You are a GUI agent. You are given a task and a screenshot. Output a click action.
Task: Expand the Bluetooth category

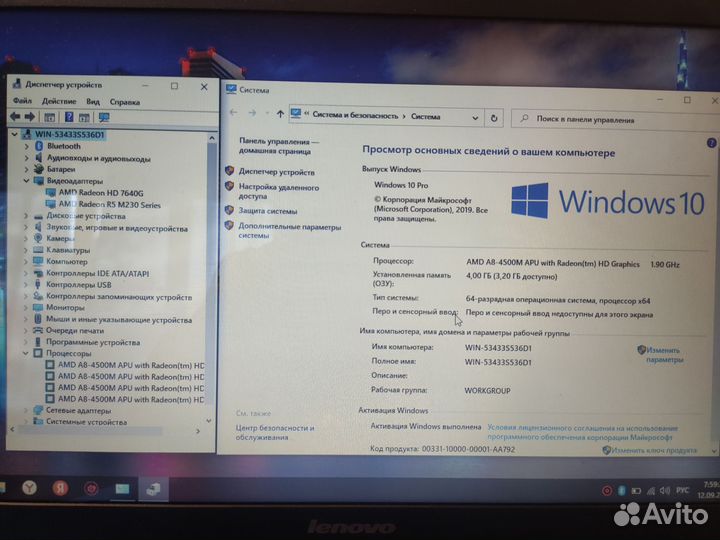point(26,146)
